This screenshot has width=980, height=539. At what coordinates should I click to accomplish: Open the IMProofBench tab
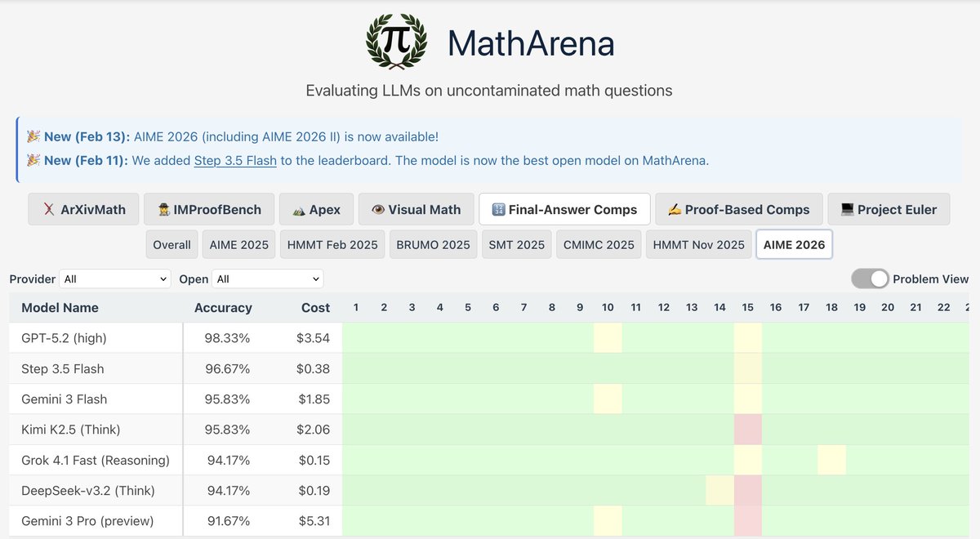pos(208,209)
